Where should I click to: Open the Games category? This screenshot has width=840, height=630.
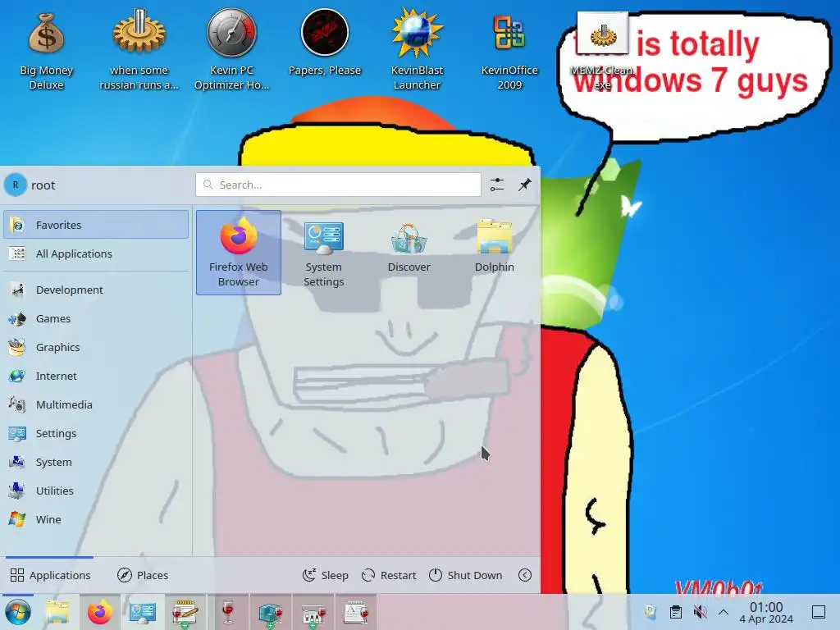96,319
